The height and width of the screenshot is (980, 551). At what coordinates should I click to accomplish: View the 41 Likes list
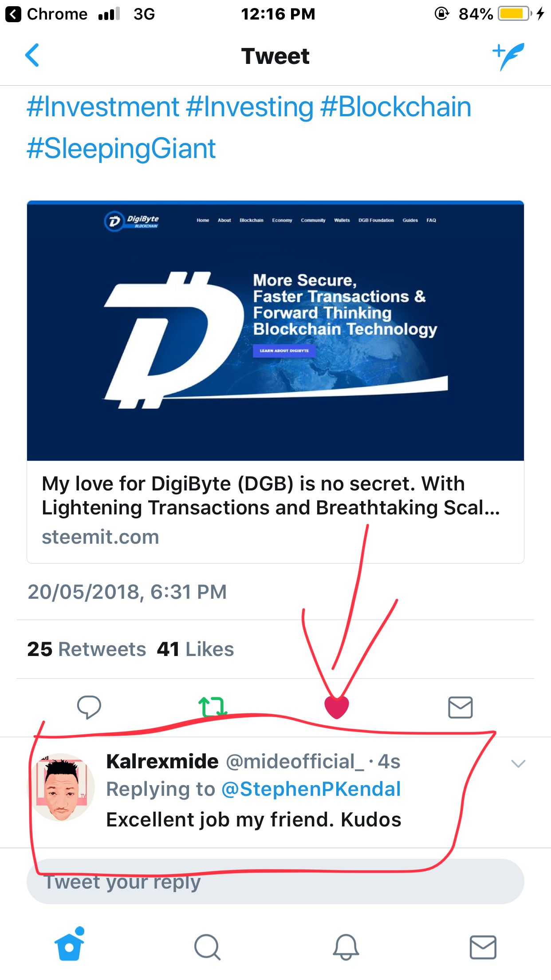pyautogui.click(x=195, y=649)
